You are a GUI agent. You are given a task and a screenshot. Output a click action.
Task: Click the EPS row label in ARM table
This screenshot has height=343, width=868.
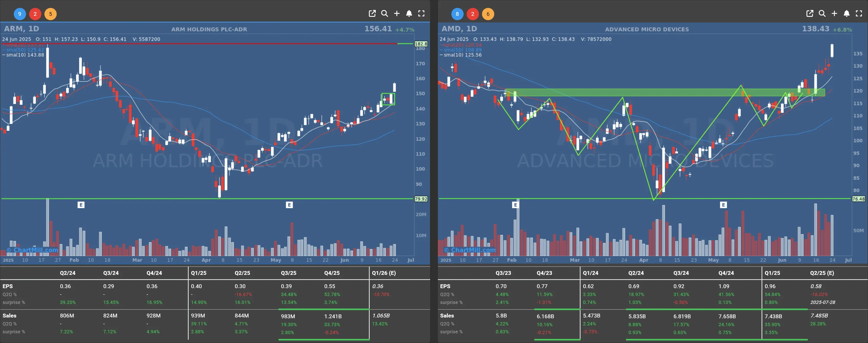[x=8, y=286]
